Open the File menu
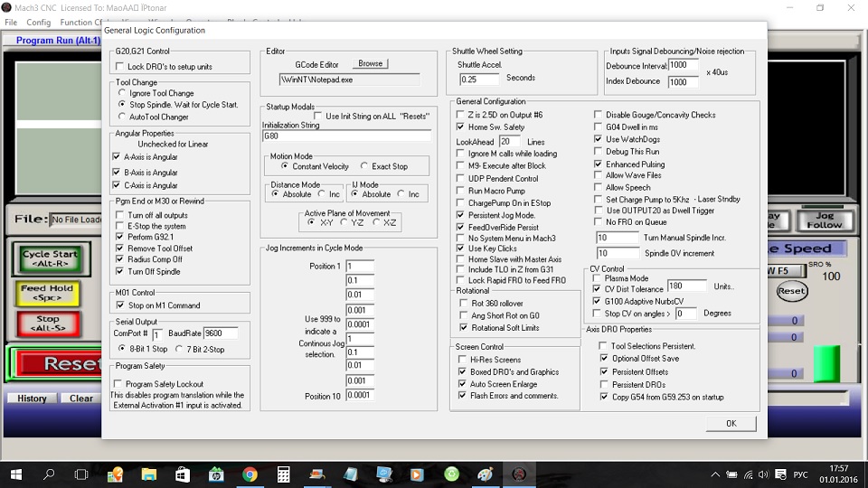The width and height of the screenshot is (868, 488). pos(11,22)
